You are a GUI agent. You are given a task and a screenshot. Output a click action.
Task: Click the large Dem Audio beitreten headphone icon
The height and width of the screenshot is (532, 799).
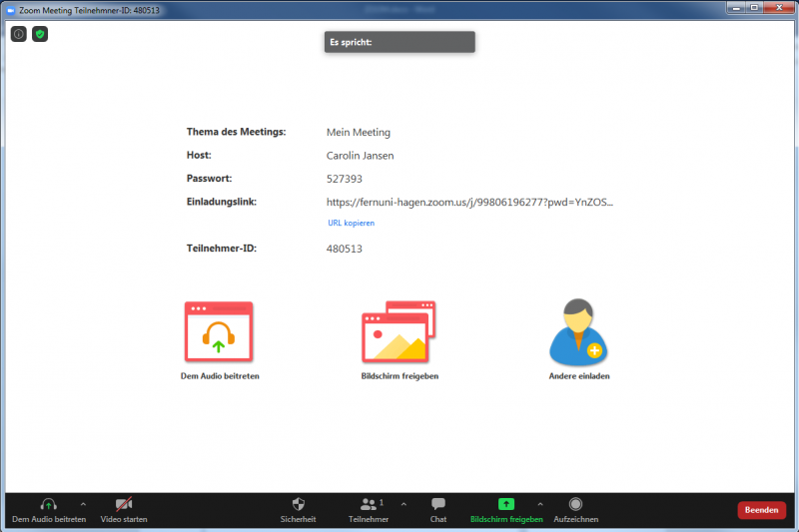[x=219, y=331]
